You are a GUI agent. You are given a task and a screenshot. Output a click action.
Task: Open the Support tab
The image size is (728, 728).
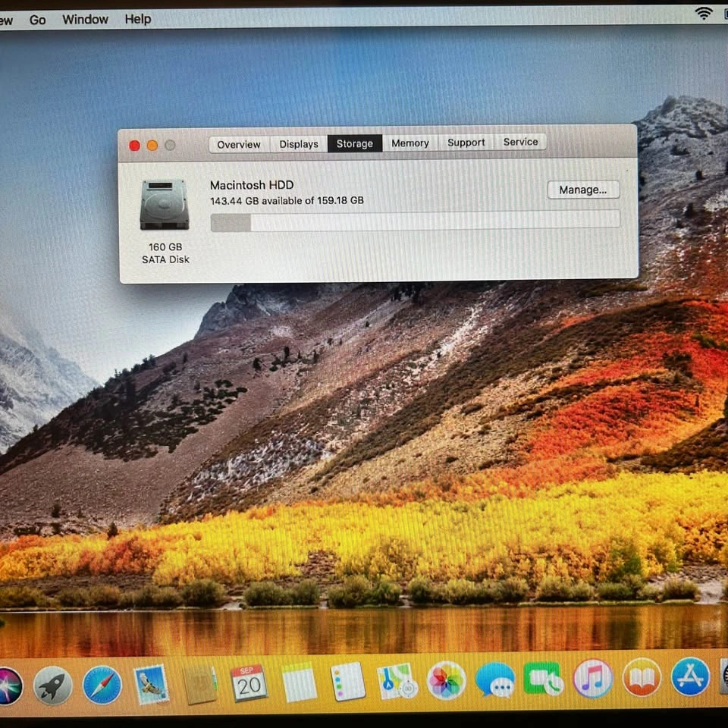[466, 143]
